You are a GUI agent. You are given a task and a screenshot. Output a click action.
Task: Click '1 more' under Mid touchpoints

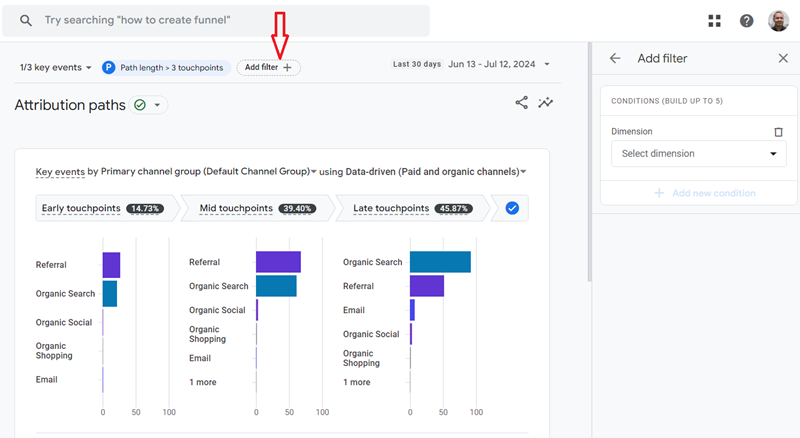coord(203,382)
